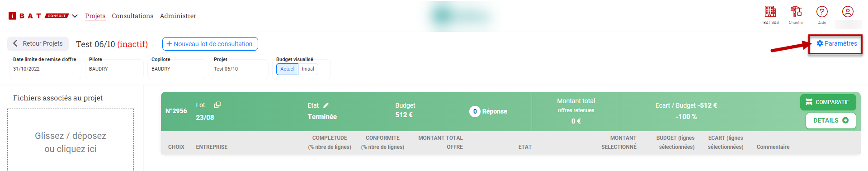
Task: Open Paramètres with the gear icon
Action: [x=836, y=43]
